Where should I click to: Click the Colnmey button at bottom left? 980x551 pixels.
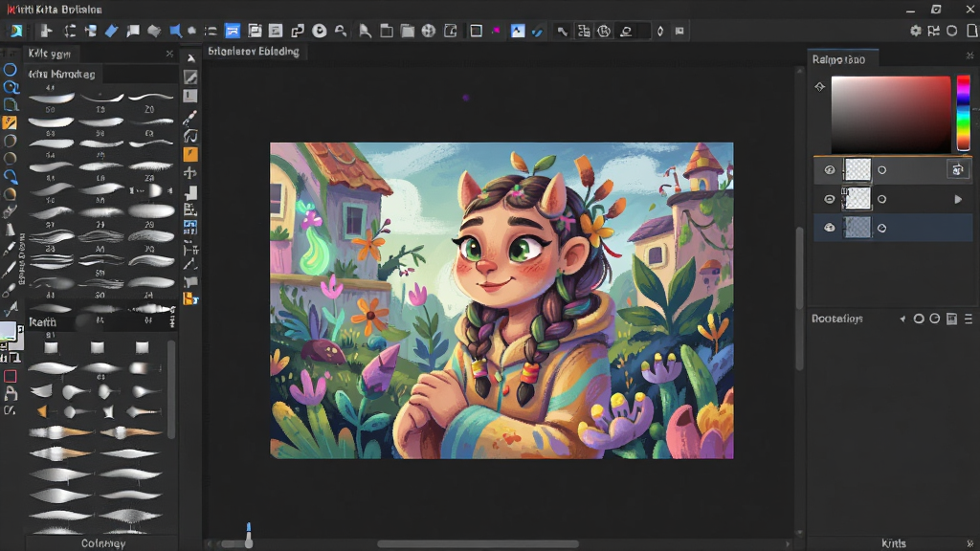click(x=103, y=543)
